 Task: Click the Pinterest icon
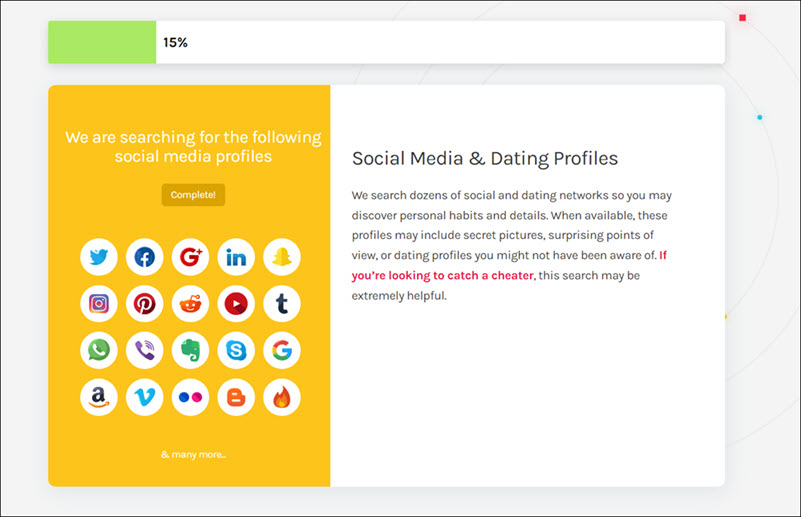(145, 303)
